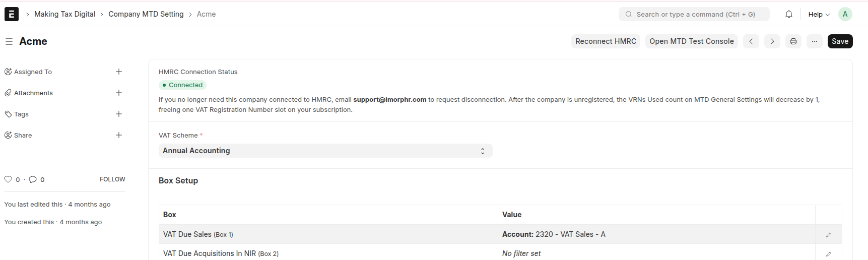The width and height of the screenshot is (868, 260).
Task: Click the Share sidebar label
Action: [23, 136]
